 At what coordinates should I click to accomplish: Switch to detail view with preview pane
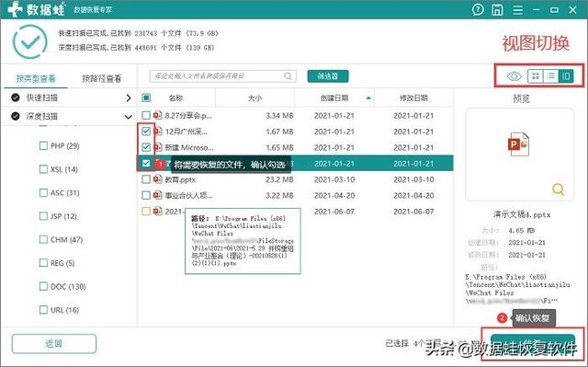coord(566,76)
